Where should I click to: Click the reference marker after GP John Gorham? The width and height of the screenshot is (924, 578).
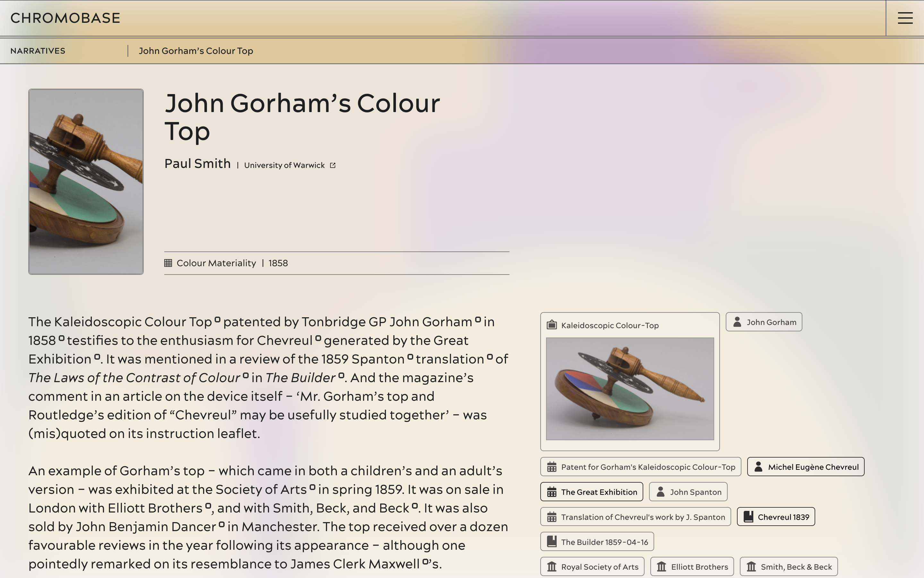click(478, 319)
